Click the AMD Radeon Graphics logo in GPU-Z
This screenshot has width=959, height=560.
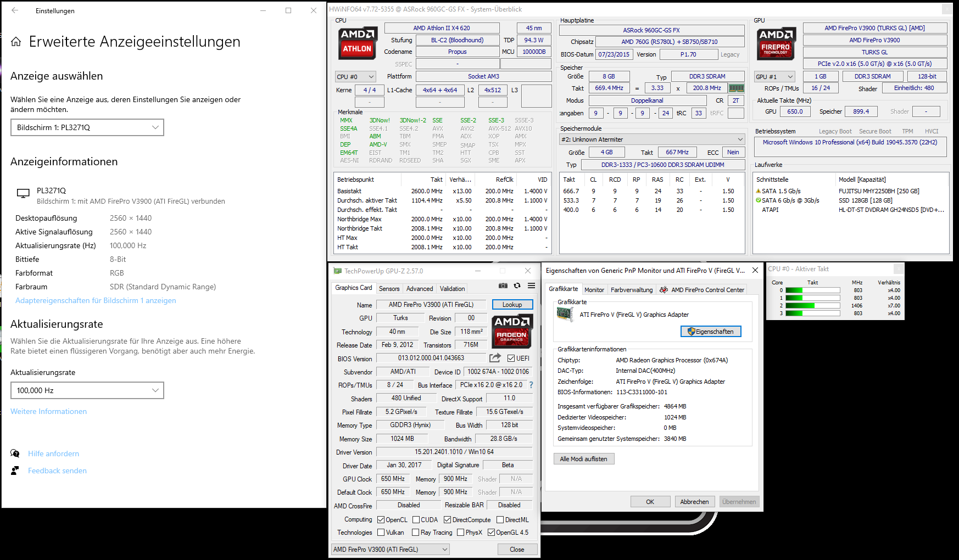point(511,331)
